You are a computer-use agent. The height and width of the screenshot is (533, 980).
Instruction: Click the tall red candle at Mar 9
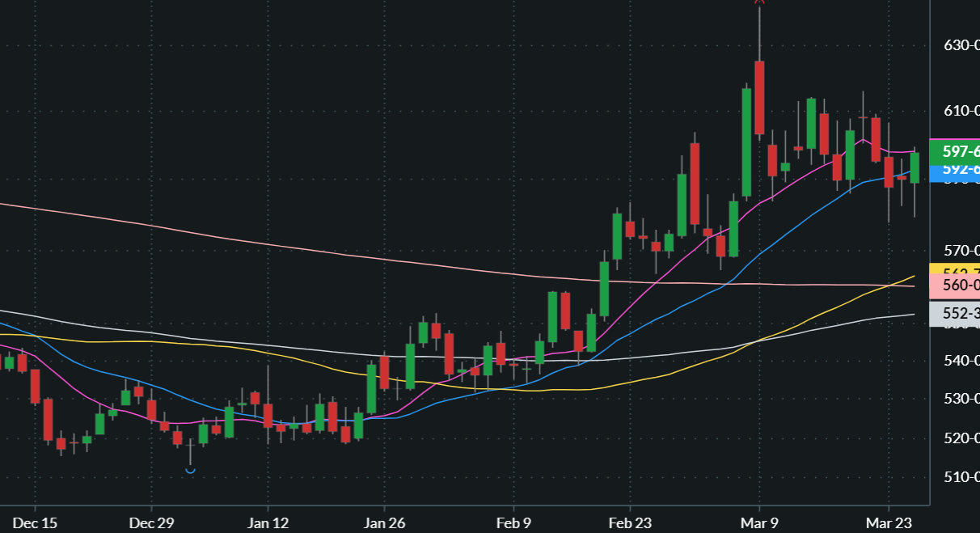pos(759,98)
